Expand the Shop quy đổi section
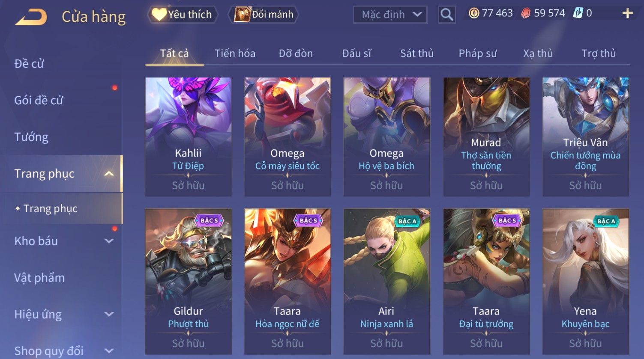The image size is (644, 359). 109,351
